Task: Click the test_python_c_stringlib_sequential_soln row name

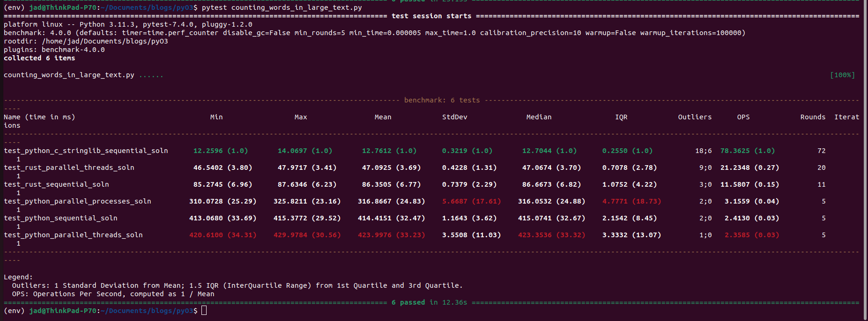Action: pos(86,151)
